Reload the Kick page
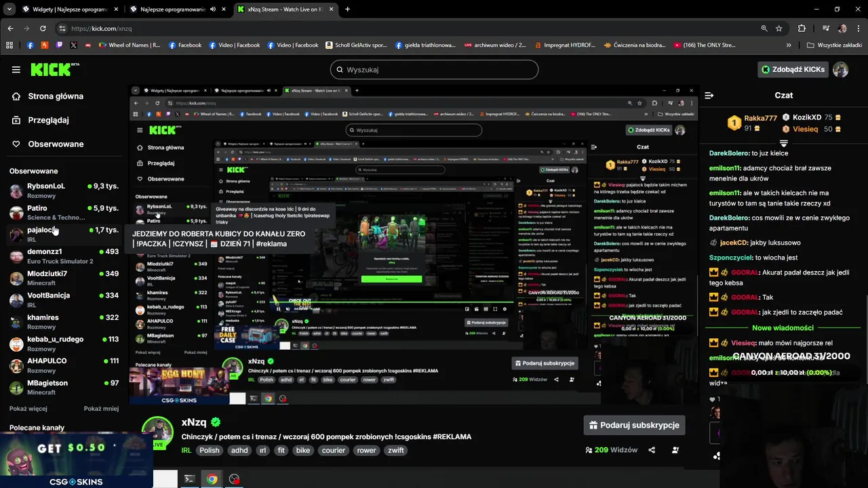 coord(43,28)
